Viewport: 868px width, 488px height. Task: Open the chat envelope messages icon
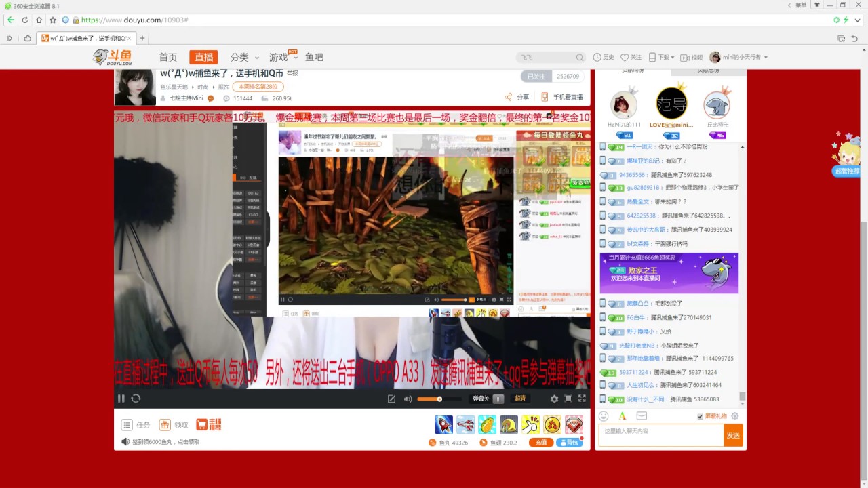tap(642, 416)
